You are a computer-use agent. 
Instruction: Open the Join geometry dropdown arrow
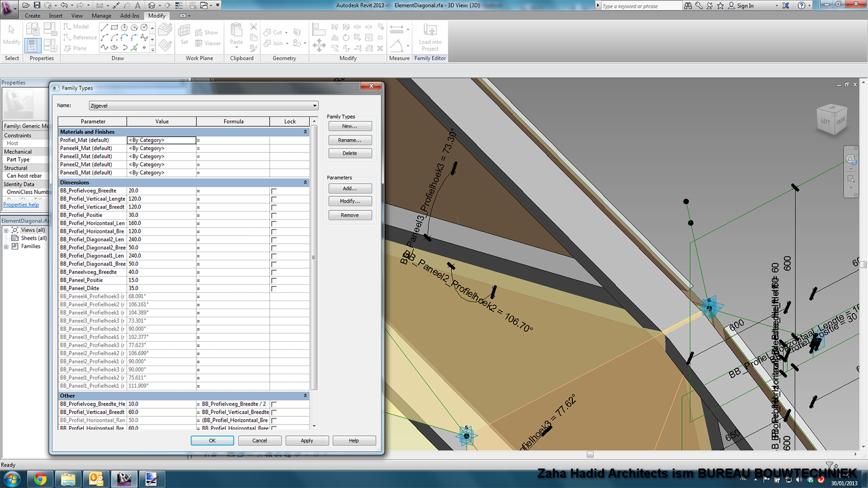click(286, 43)
